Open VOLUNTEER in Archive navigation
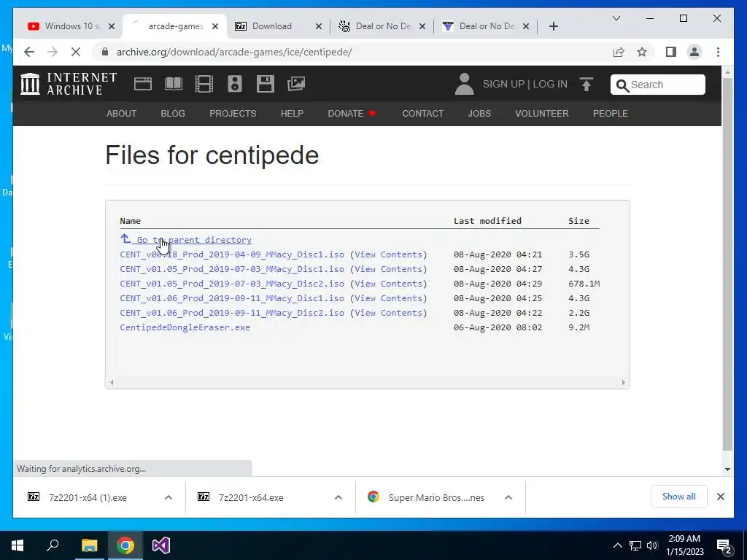 click(542, 113)
